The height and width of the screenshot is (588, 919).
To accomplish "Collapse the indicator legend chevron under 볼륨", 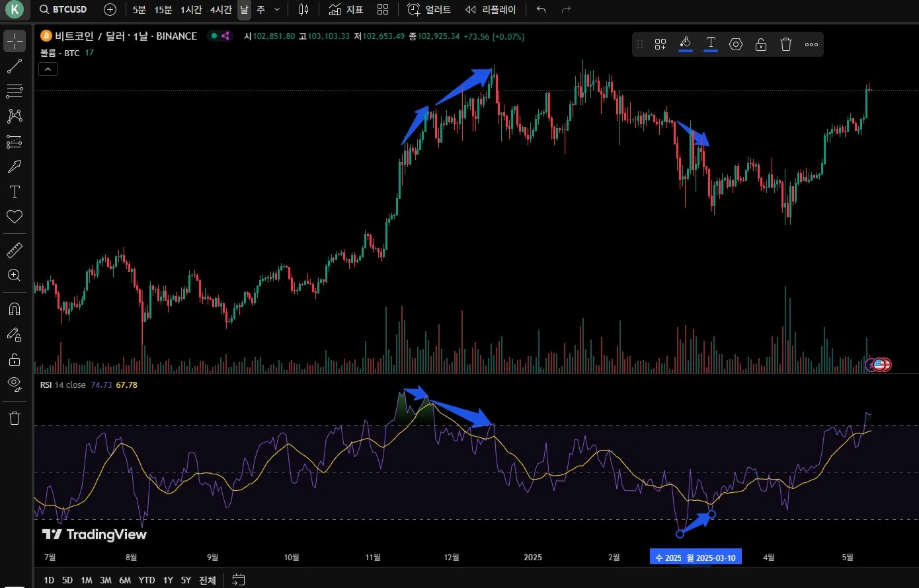I will pos(48,69).
